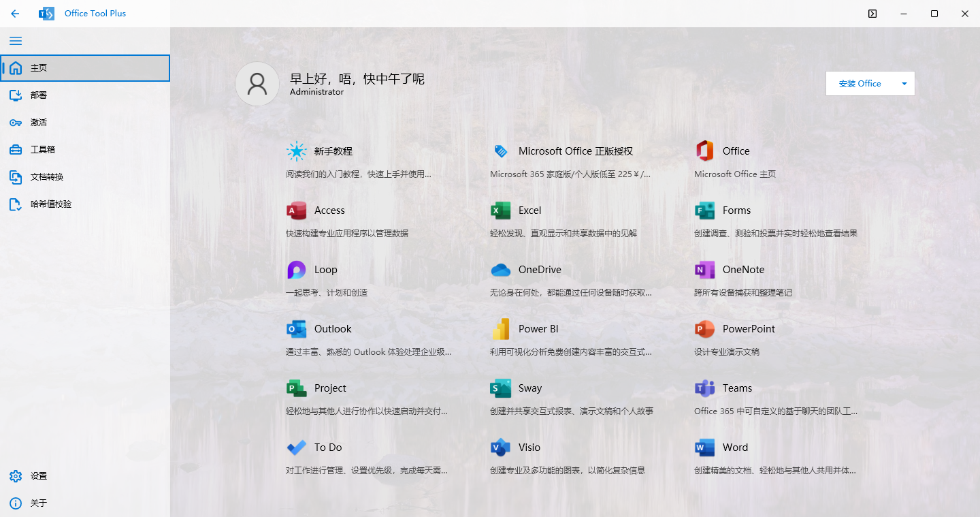Click the Administrator user avatar

[257, 84]
